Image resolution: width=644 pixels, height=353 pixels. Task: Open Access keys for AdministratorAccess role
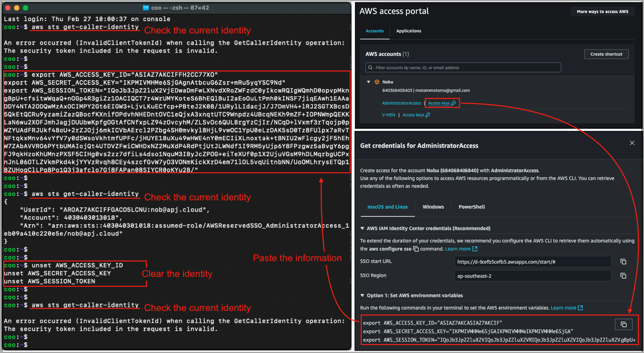(441, 103)
